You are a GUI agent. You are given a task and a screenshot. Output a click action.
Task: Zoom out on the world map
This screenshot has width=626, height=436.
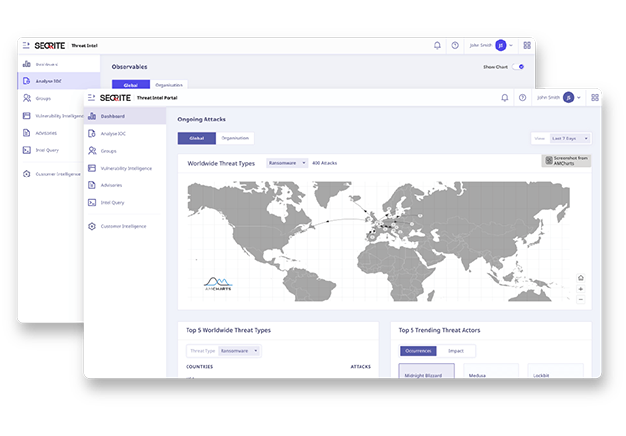point(581,299)
